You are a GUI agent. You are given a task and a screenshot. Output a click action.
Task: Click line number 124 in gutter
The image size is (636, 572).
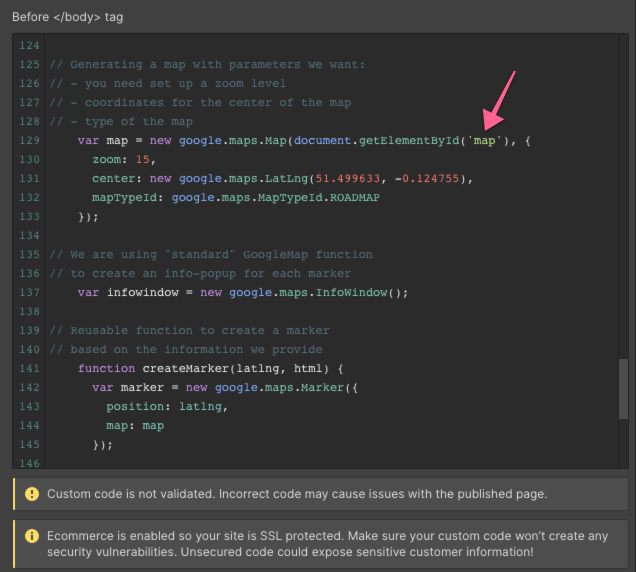click(29, 45)
